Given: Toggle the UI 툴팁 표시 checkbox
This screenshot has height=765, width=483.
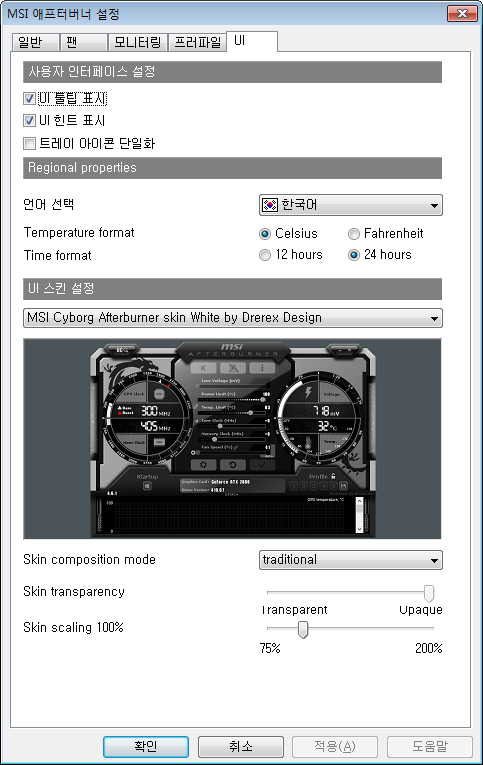Looking at the screenshot, I should pos(29,99).
